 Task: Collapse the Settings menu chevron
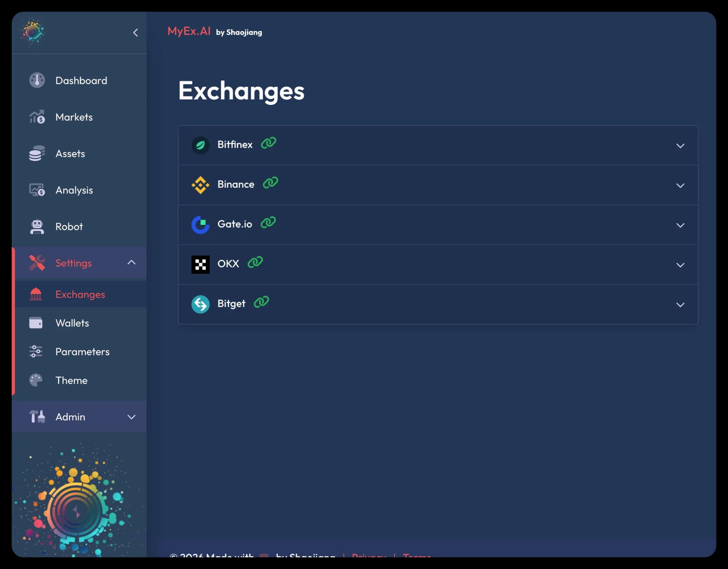click(x=131, y=262)
